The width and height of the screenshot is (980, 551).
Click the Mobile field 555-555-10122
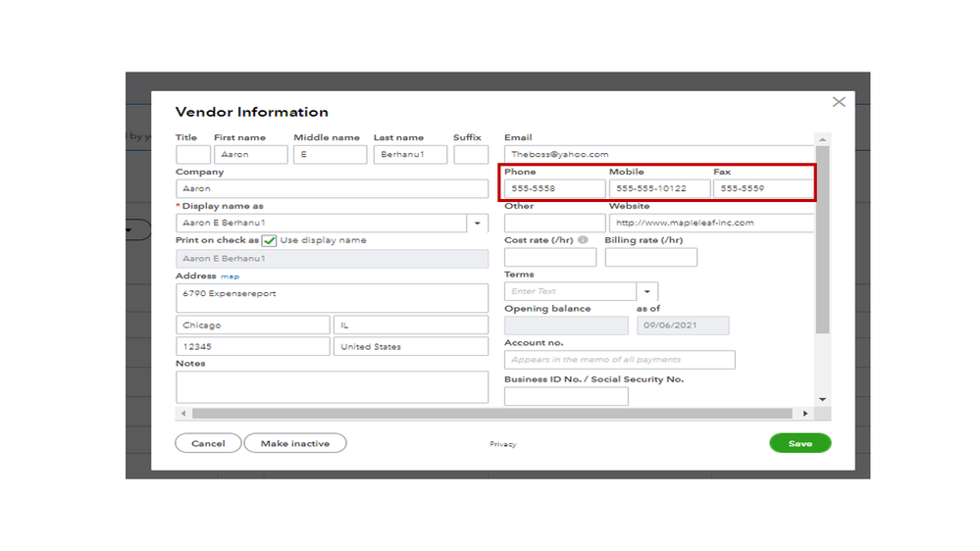[659, 188]
